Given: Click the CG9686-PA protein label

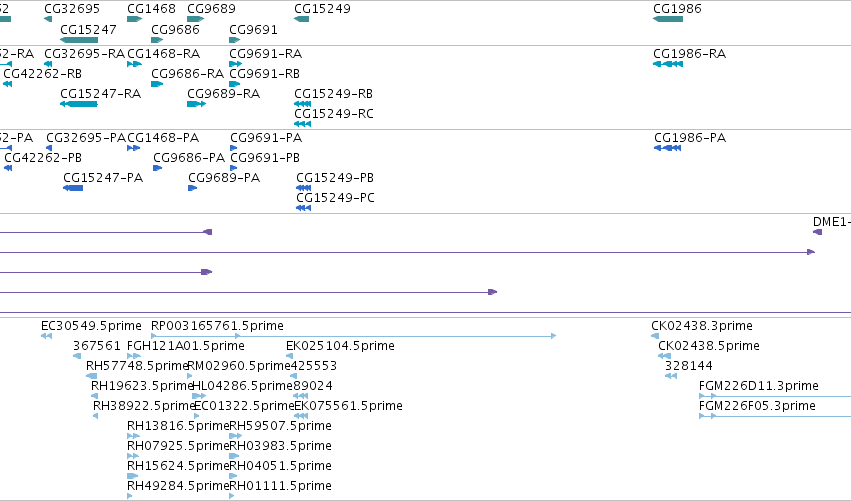Looking at the screenshot, I should click(x=189, y=158).
